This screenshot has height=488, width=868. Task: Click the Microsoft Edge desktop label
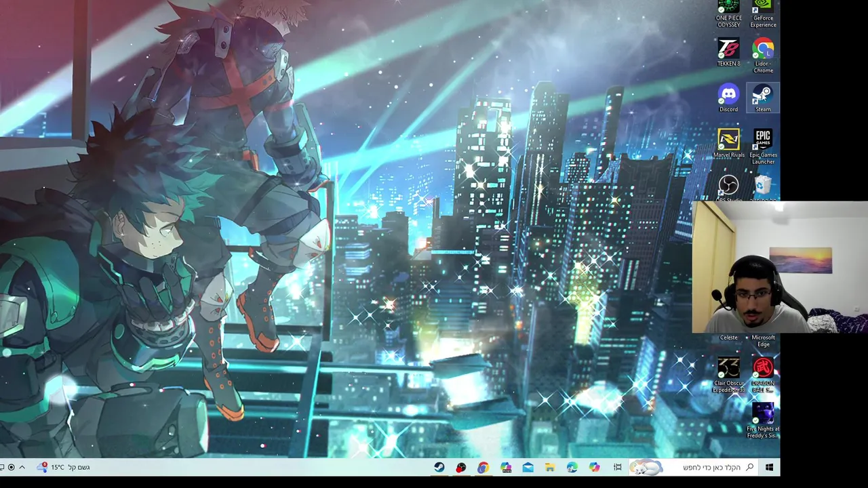coord(763,341)
